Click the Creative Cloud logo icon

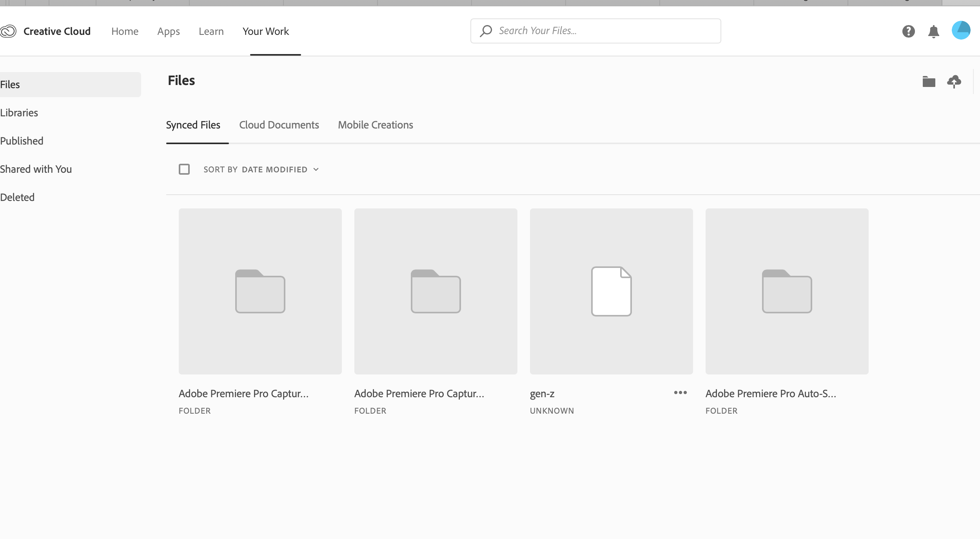[8, 31]
